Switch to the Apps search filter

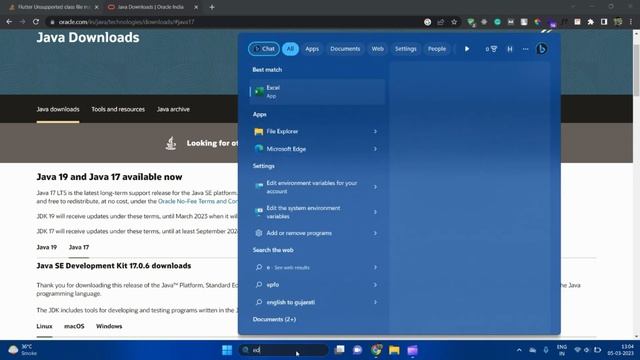(312, 49)
